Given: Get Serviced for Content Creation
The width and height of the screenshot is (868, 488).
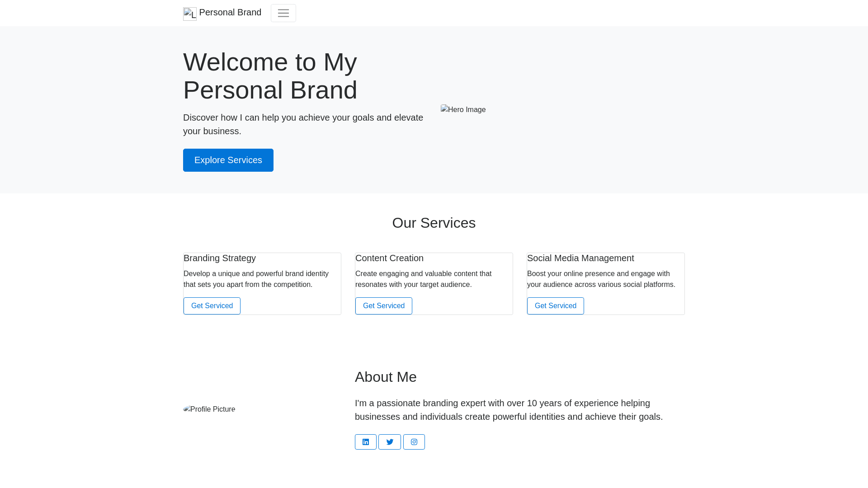Looking at the screenshot, I should pos(384,306).
